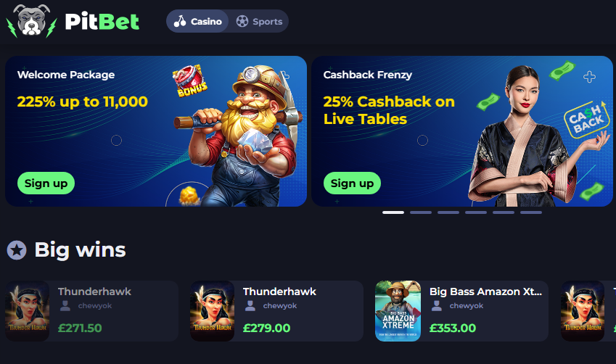Click the soccer ball icon in Sports tab
This screenshot has height=364, width=616.
pyautogui.click(x=242, y=21)
